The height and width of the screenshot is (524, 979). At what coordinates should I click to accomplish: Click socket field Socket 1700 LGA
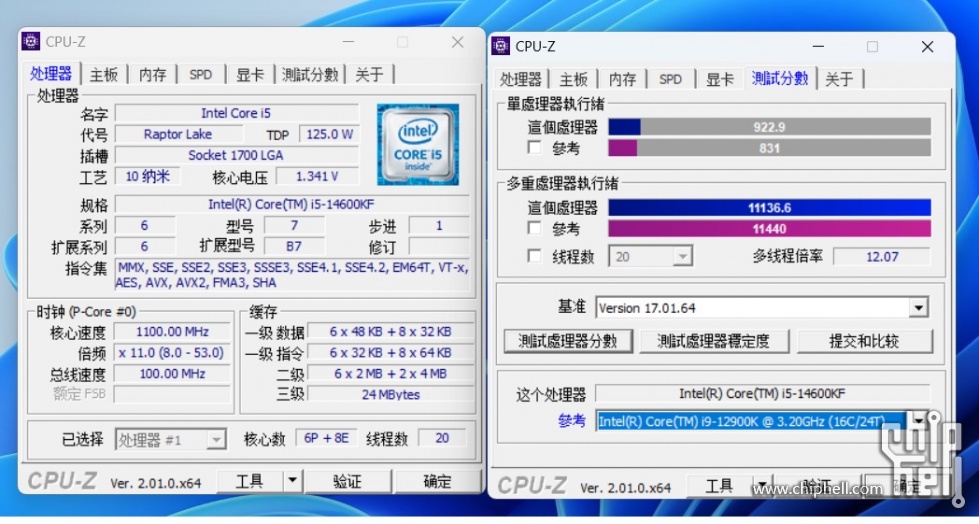pyautogui.click(x=236, y=155)
